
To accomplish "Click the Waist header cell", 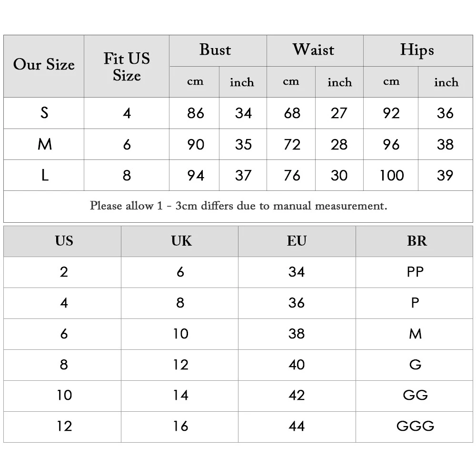I will coord(315,51).
